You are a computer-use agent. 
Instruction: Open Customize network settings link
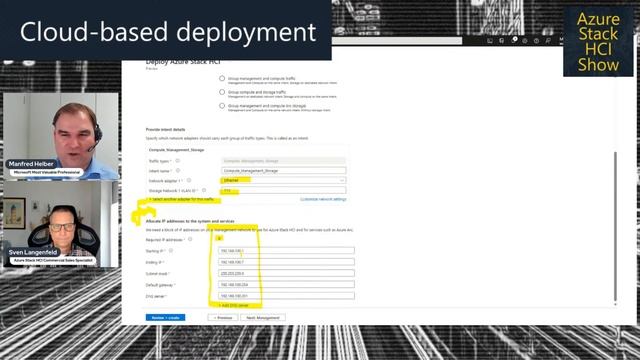323,199
